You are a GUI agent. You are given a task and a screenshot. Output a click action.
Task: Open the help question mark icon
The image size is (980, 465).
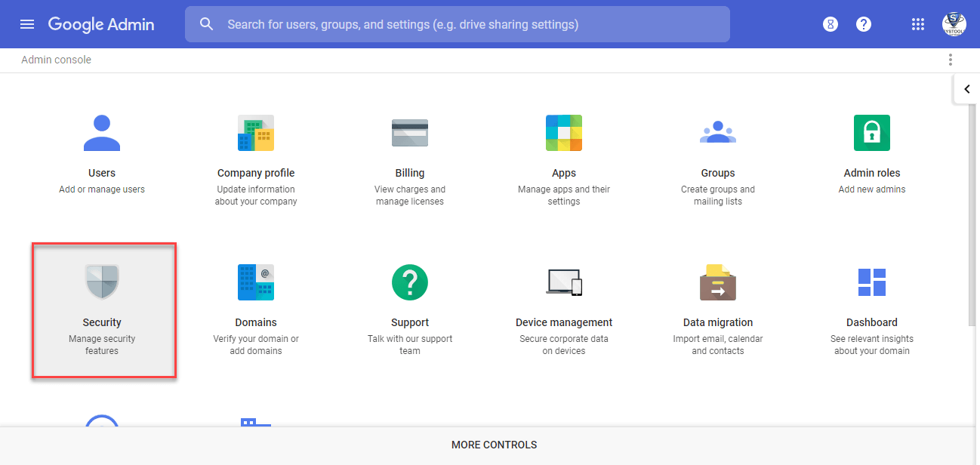[x=864, y=24]
